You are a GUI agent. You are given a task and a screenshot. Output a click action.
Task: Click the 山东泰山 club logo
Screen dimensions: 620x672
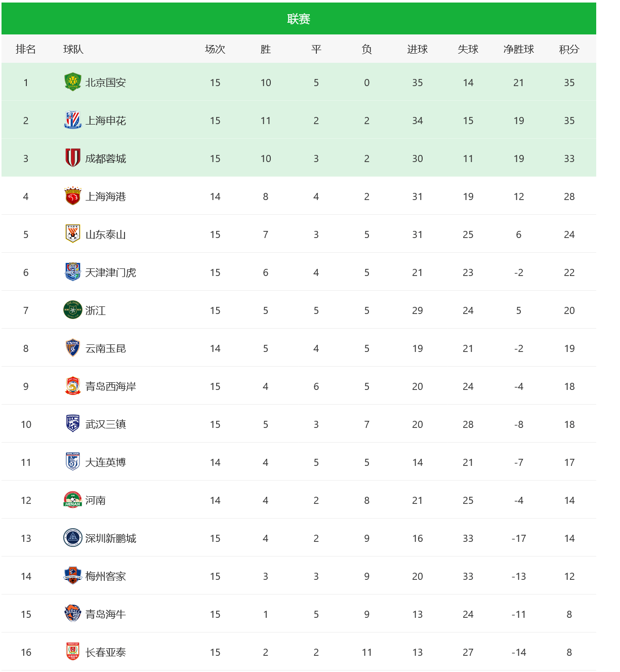[73, 234]
